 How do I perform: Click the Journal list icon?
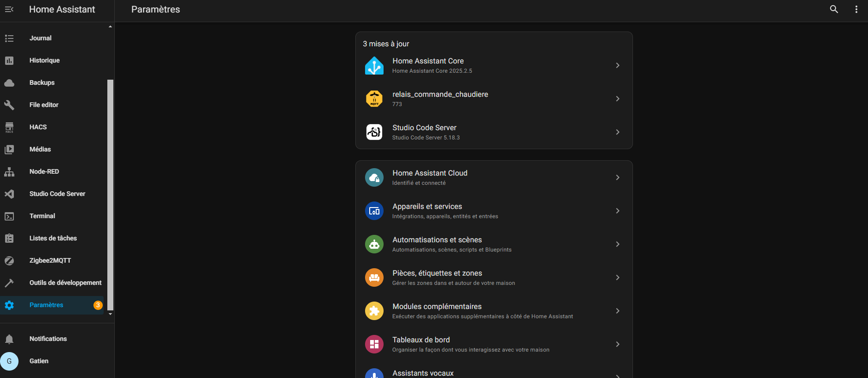[x=9, y=38]
